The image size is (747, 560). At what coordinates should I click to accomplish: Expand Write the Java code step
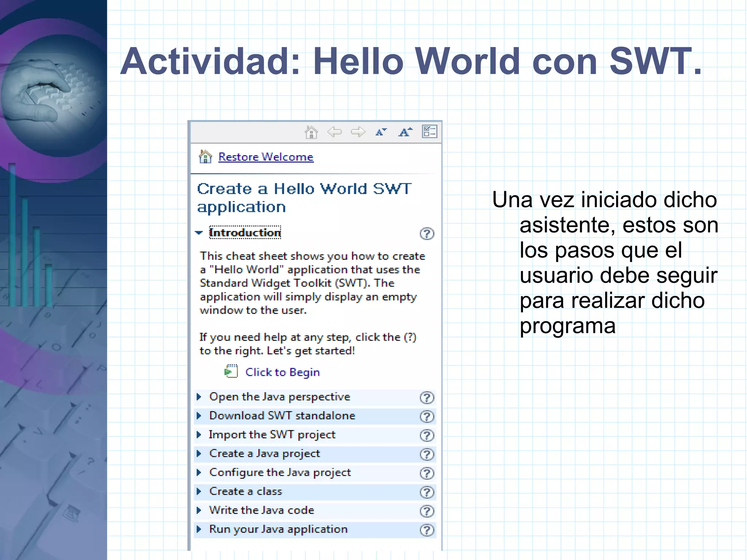click(199, 510)
